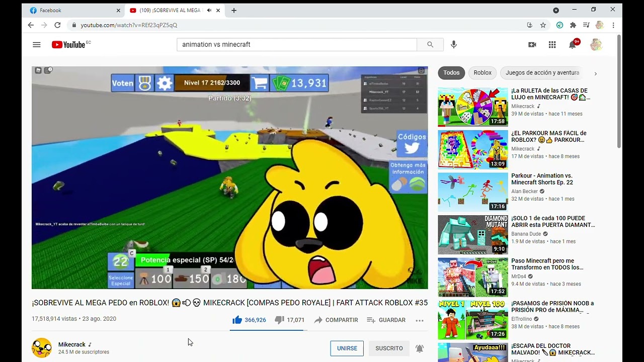
Task: Go back with browser back arrow
Action: click(x=31, y=25)
